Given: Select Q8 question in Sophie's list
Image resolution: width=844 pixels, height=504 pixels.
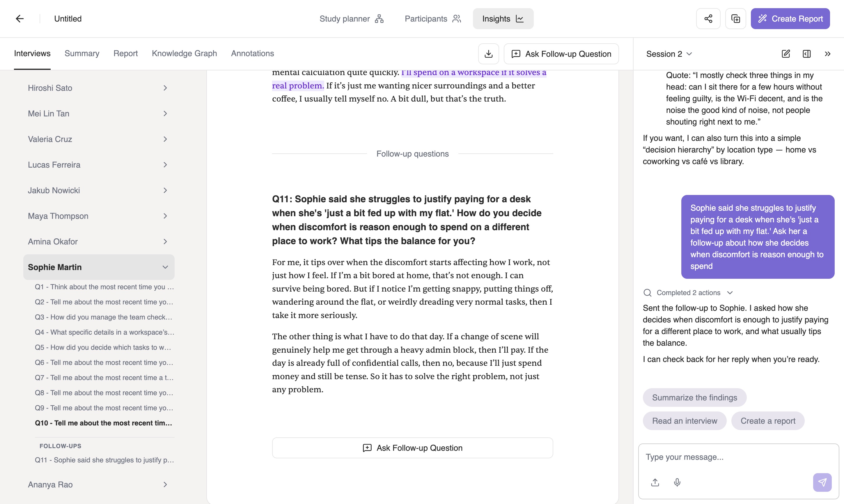Looking at the screenshot, I should (104, 393).
